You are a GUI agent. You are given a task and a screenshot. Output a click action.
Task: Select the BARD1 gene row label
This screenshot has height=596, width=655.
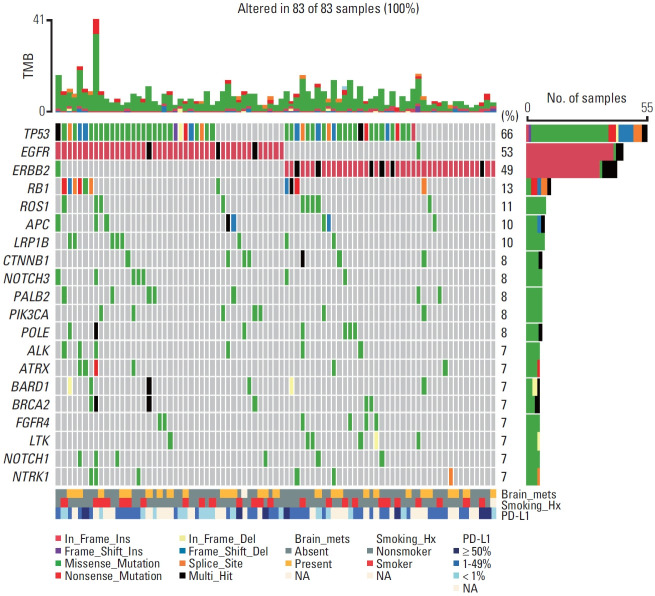click(x=30, y=386)
